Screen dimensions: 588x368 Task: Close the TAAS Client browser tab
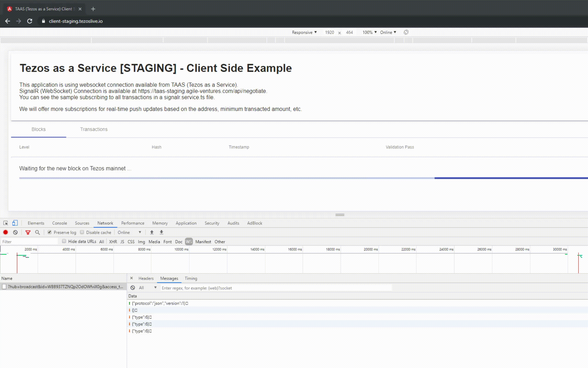coord(80,9)
